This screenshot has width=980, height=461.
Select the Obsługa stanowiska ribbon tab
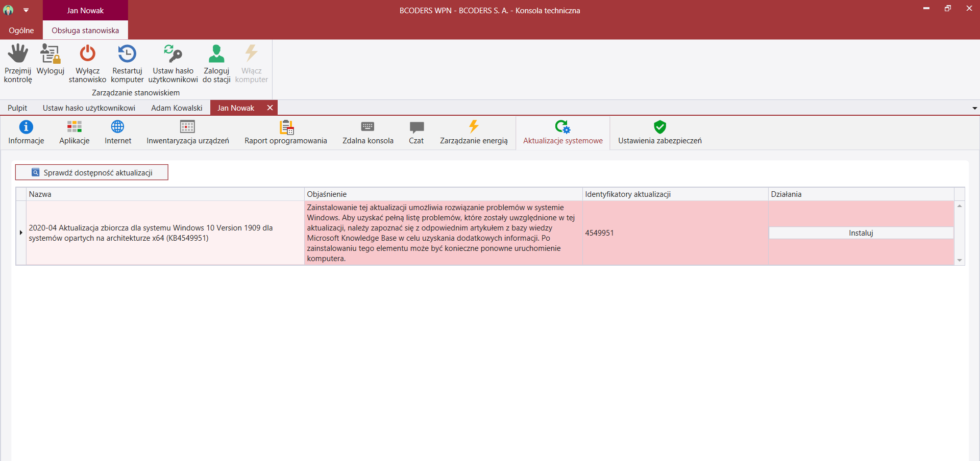coord(85,31)
